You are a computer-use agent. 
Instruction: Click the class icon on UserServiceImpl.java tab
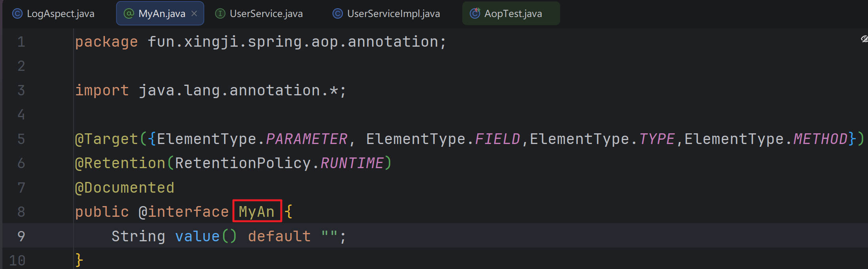[x=337, y=14]
